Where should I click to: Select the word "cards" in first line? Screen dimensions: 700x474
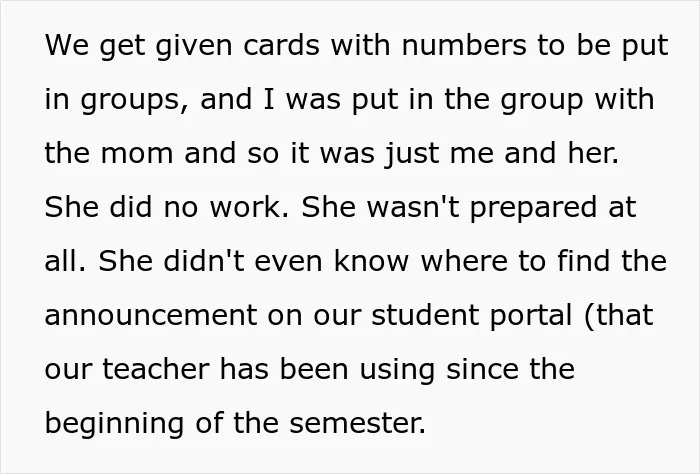[282, 46]
